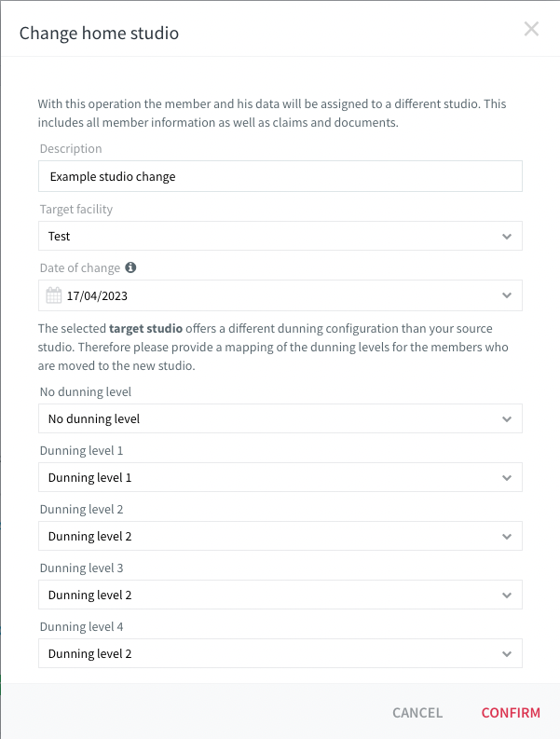Click the info icon beside Date of change

point(130,267)
